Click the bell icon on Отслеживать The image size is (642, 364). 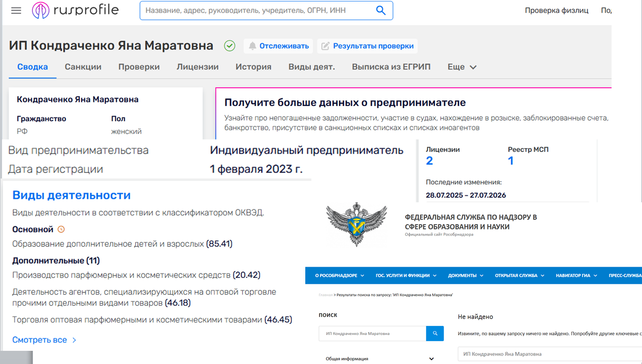pyautogui.click(x=253, y=46)
